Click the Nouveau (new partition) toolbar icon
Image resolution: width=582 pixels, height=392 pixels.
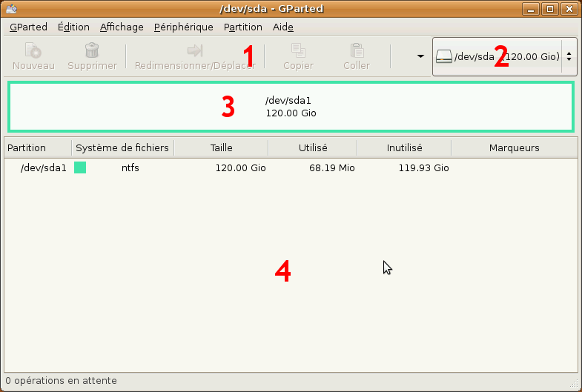pyautogui.click(x=33, y=50)
